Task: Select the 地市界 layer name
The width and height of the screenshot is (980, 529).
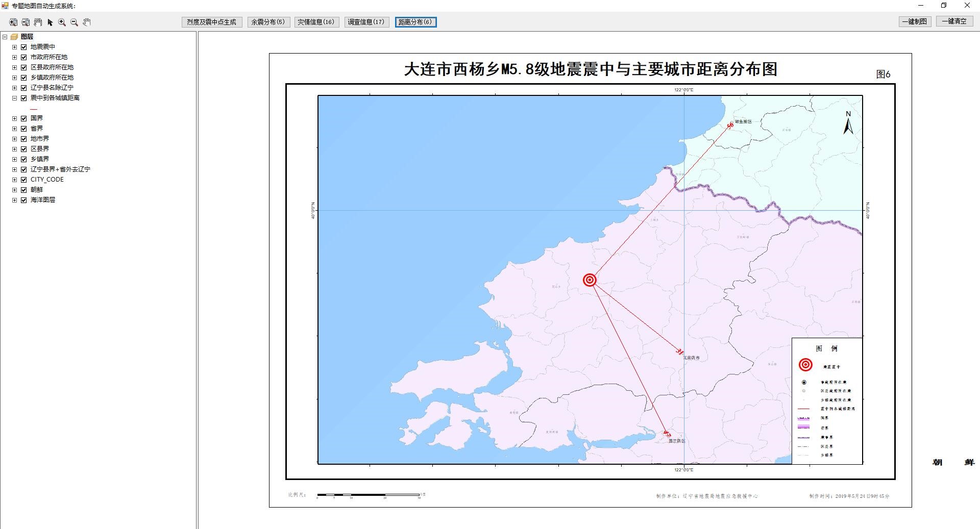Action: click(40, 139)
